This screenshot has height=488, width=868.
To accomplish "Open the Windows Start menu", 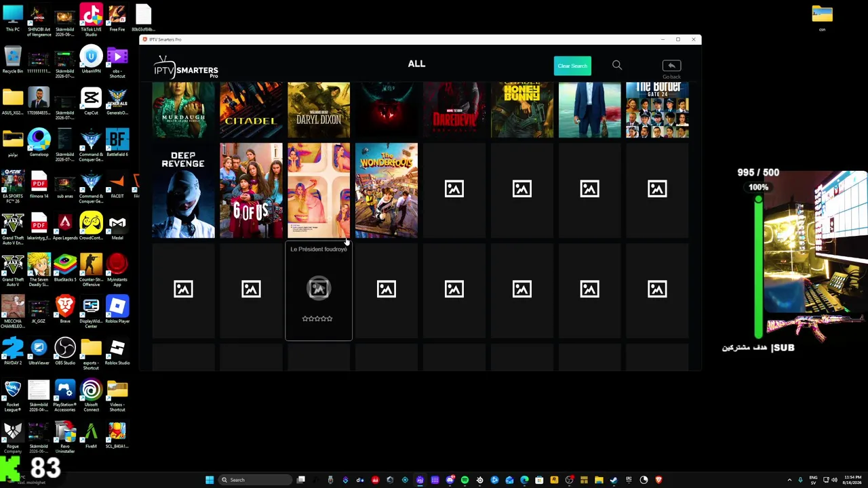I will pos(210,480).
